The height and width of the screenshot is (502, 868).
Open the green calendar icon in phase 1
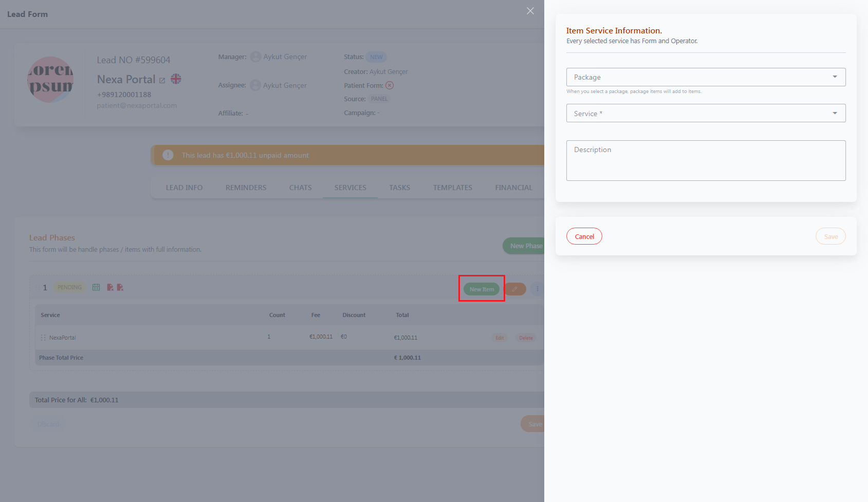click(x=96, y=287)
